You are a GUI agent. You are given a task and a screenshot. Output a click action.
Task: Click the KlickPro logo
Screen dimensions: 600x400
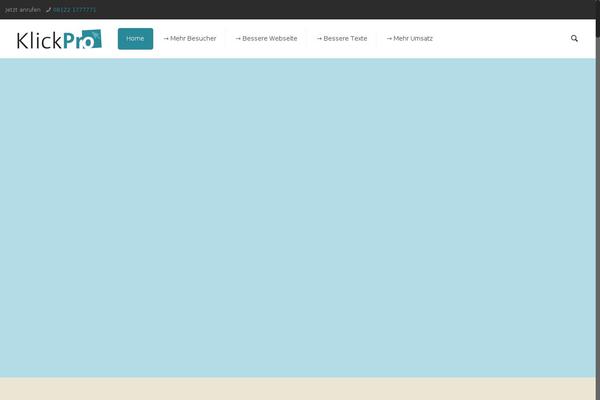click(x=59, y=39)
